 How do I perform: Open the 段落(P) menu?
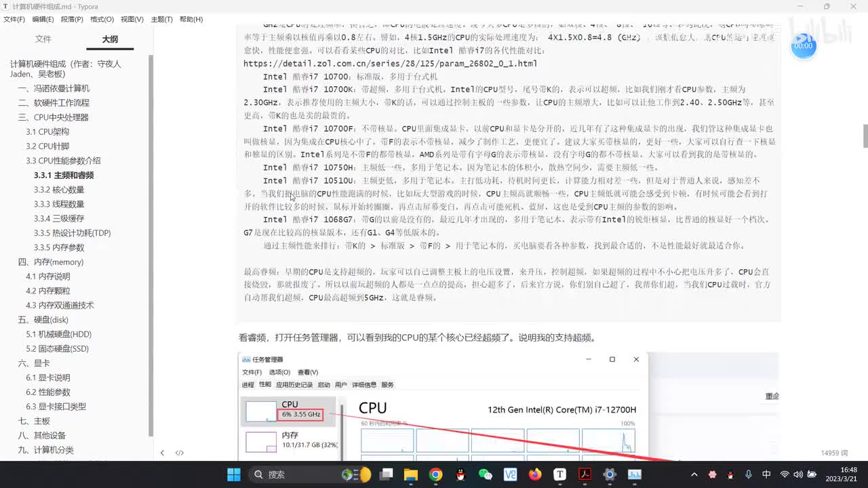[x=72, y=19]
